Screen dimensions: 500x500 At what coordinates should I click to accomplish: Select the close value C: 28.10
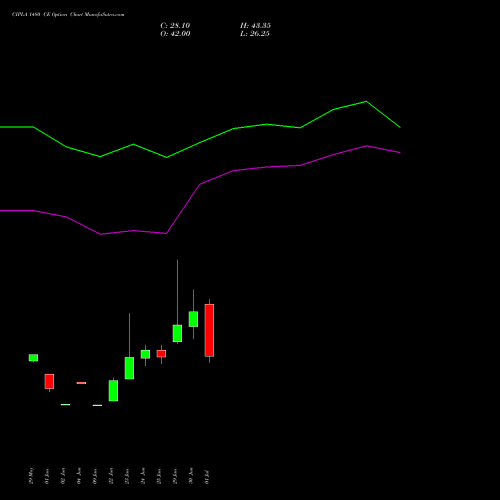[x=175, y=26]
